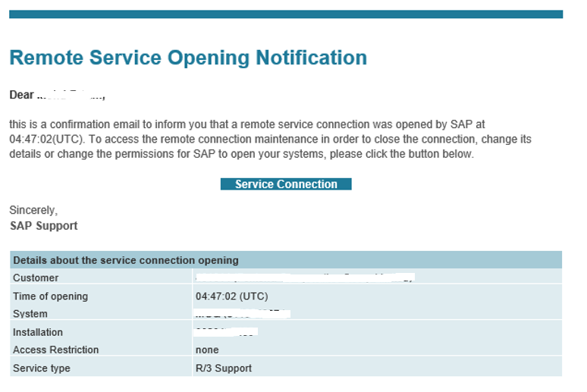Select the System row label
Screen dimensions: 587x392
(x=30, y=314)
